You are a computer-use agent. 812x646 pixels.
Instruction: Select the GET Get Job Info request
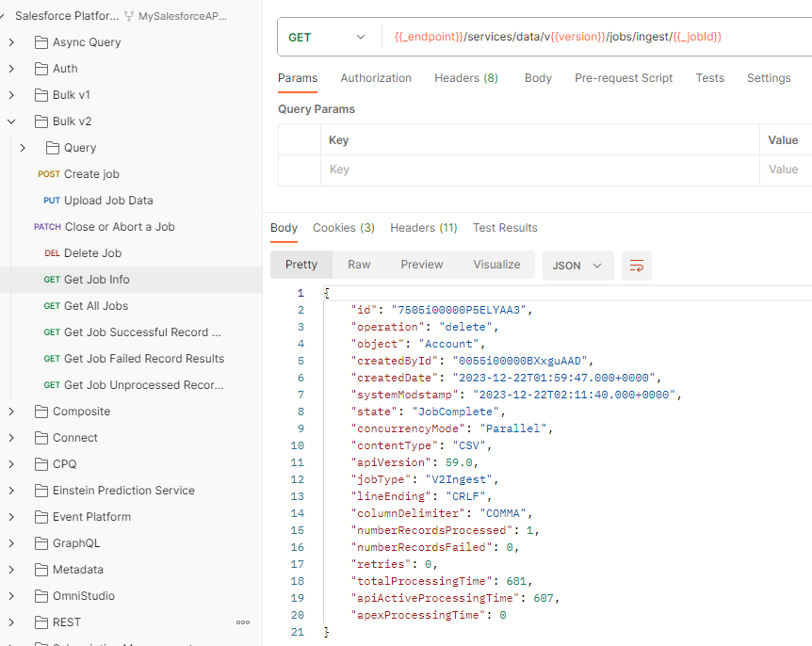131,280
